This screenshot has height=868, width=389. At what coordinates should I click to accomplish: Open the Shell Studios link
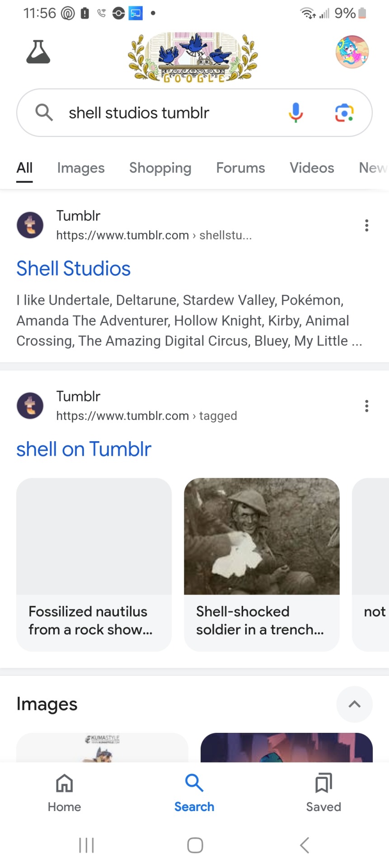pos(74,269)
